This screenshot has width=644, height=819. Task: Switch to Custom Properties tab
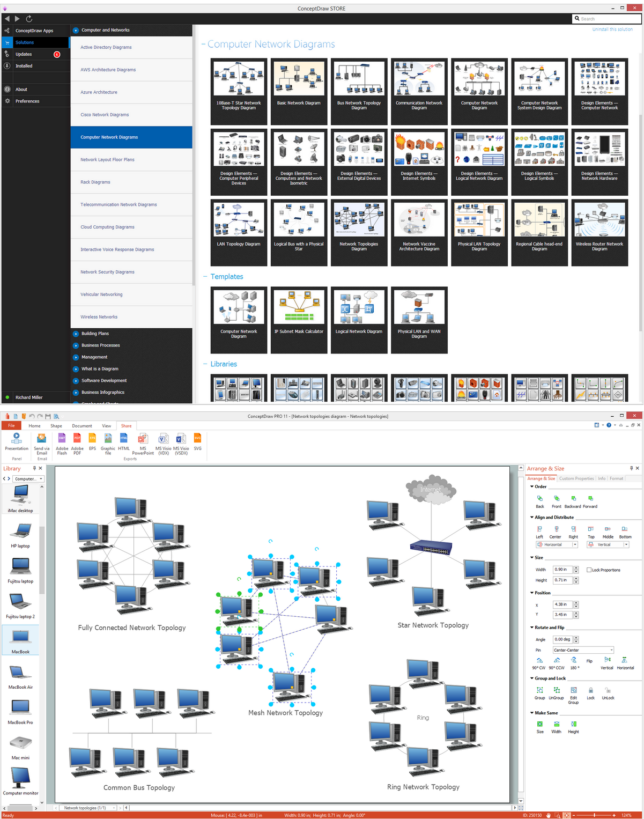576,478
